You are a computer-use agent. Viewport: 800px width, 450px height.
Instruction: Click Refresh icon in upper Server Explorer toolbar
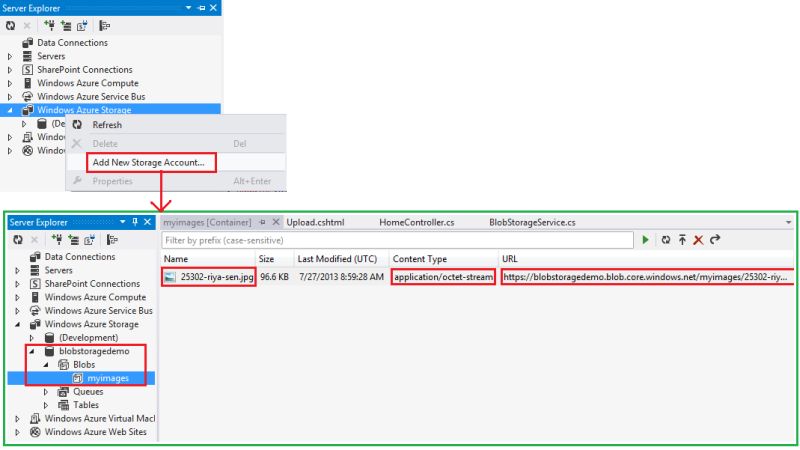tap(10, 26)
